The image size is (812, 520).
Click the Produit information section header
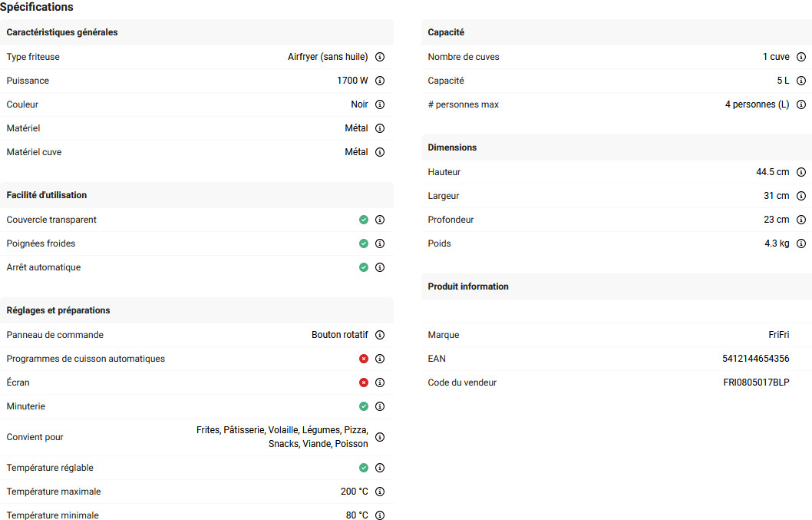[x=468, y=286]
